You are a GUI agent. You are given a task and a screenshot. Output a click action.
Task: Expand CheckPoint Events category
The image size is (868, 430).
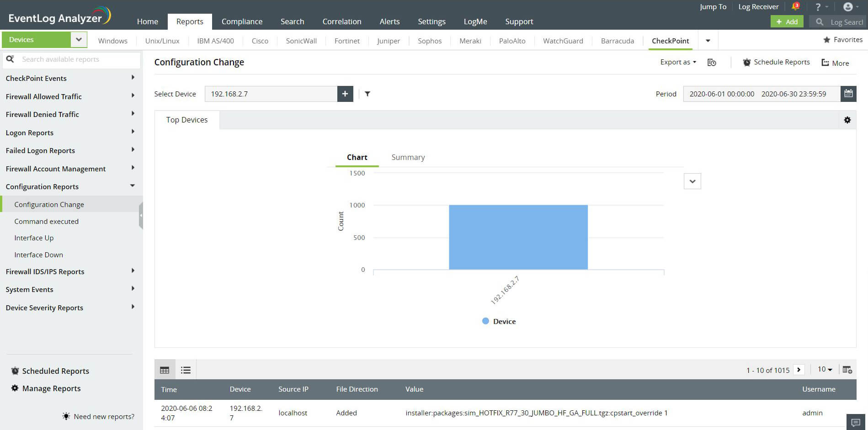click(x=133, y=78)
